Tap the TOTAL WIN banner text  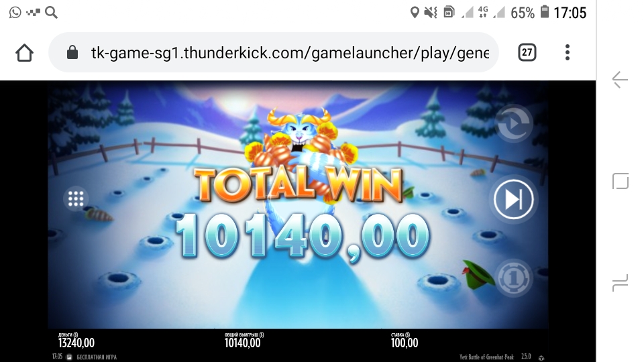click(299, 184)
